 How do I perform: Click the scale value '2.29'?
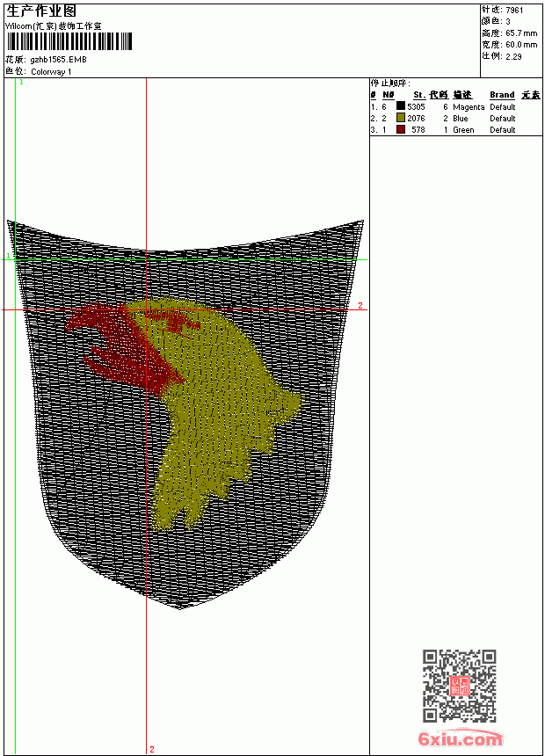click(513, 56)
